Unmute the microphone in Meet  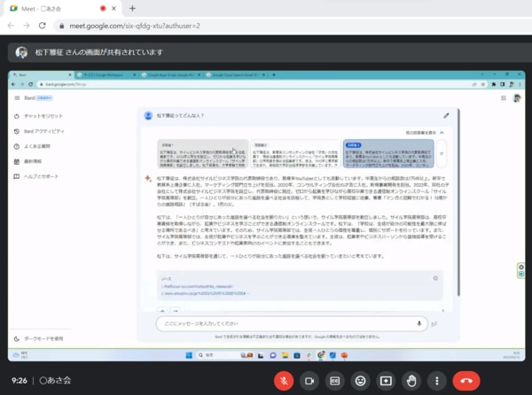click(x=286, y=380)
